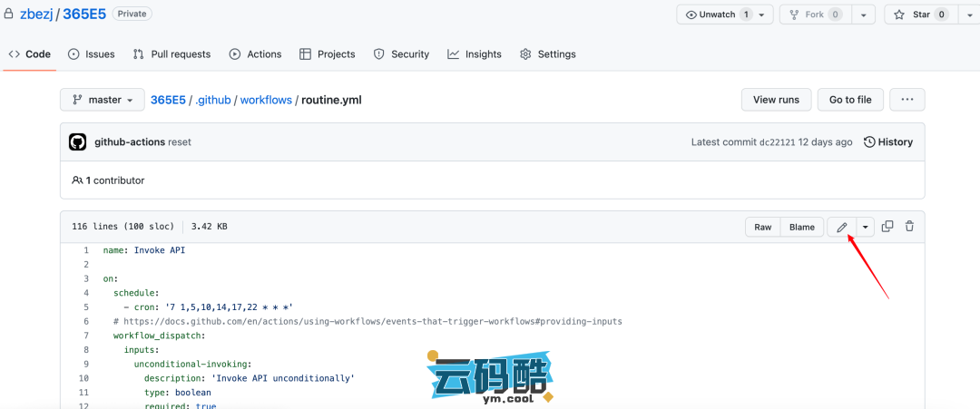Open the Star lists dropdown arrow
The height and width of the screenshot is (409, 980).
(x=967, y=15)
